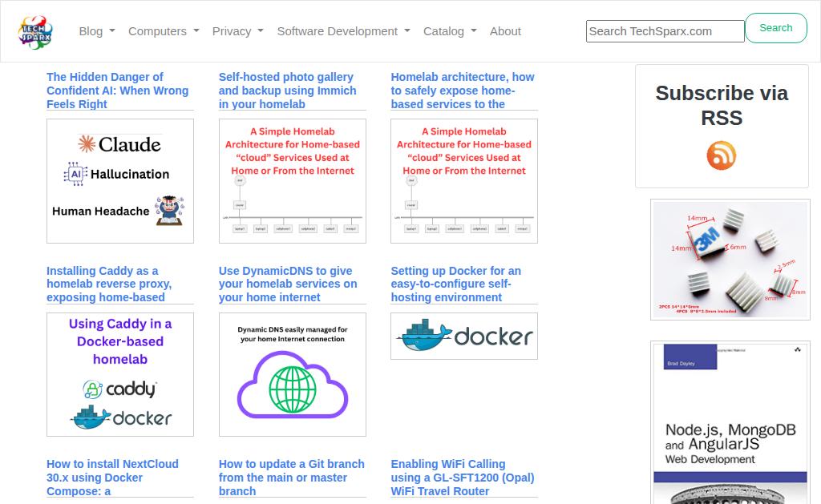This screenshot has height=504, width=821.
Task: Click the Immich article's homelab diagram thumbnail
Action: [x=292, y=181]
